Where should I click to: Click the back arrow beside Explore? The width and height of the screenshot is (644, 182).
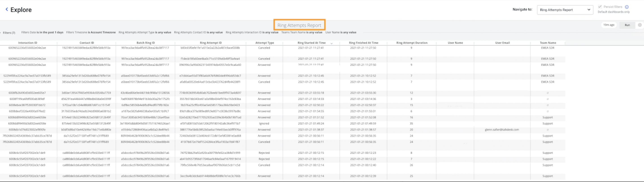pos(7,9)
